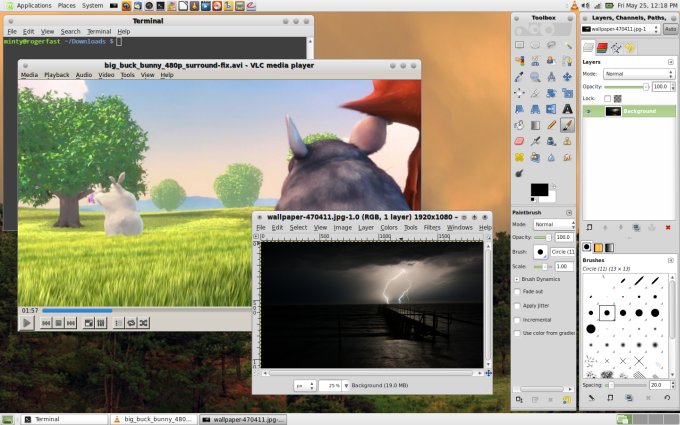Open the Search menu in Terminal
The height and width of the screenshot is (425, 680).
(x=70, y=32)
